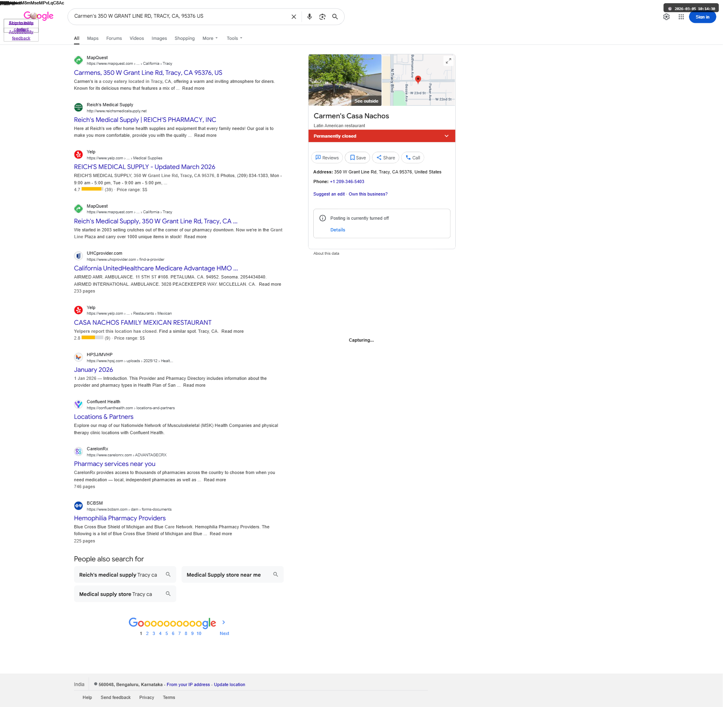Open Google settings gear icon
This screenshot has height=707, width=728.
666,17
